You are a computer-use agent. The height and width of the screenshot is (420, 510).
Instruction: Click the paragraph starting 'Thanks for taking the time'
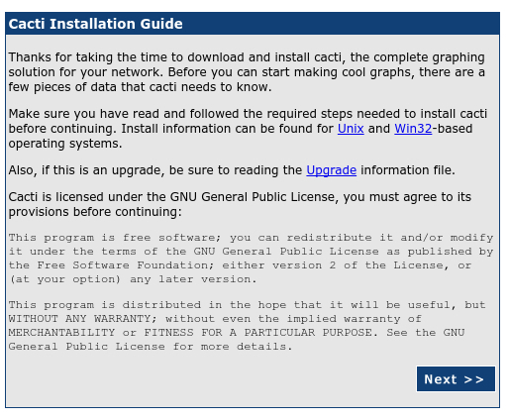247,72
